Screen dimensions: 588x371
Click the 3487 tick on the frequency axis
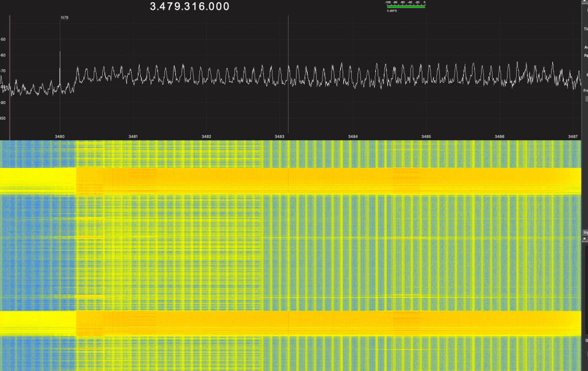[572, 136]
